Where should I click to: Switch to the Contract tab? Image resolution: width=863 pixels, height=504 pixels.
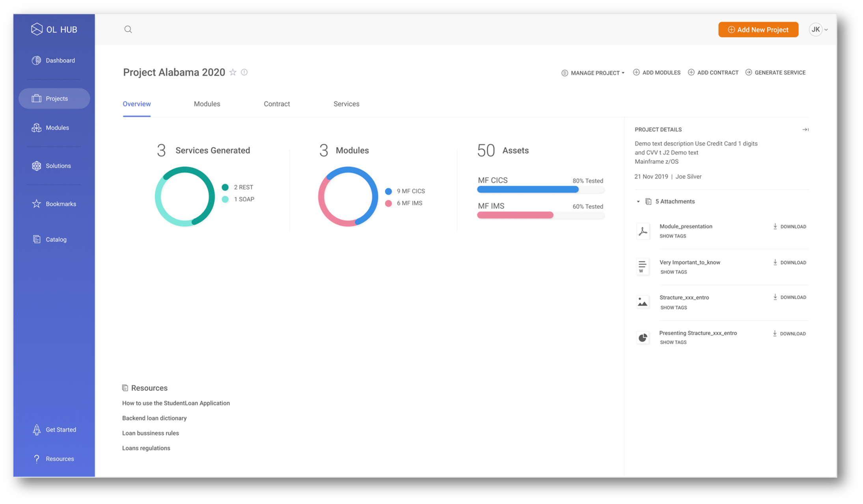277,104
